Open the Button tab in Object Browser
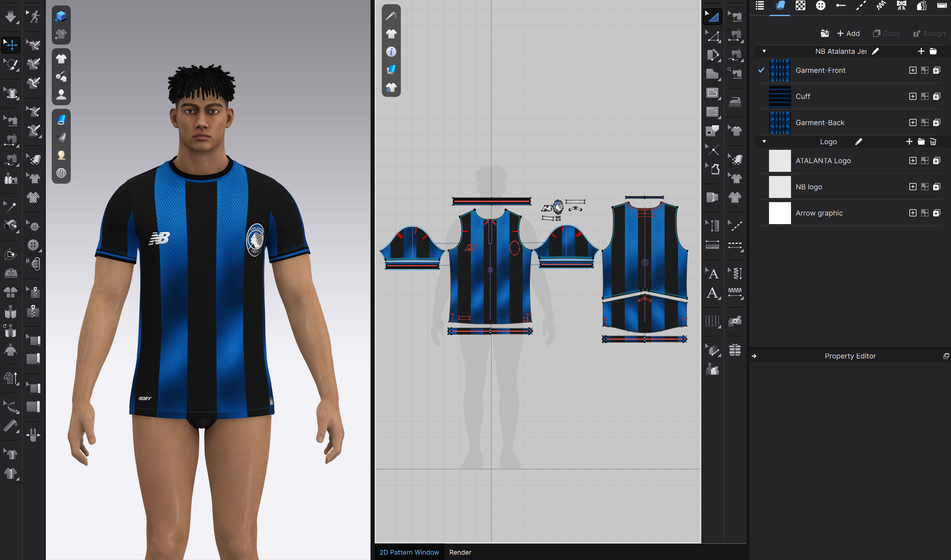 (820, 6)
